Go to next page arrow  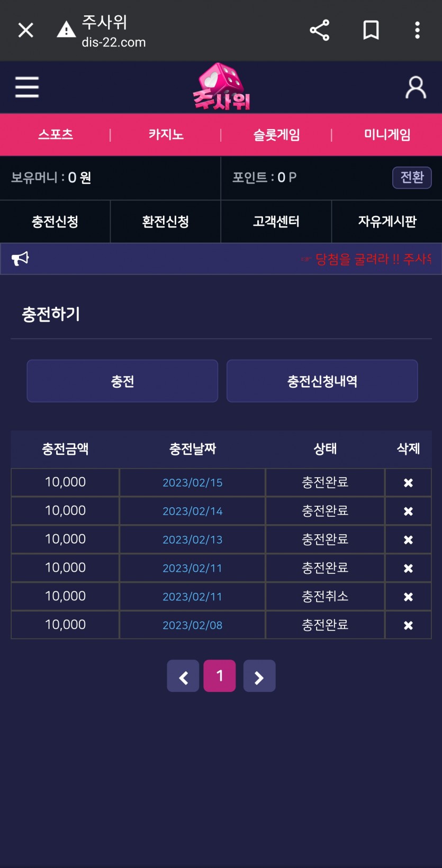pos(259,676)
